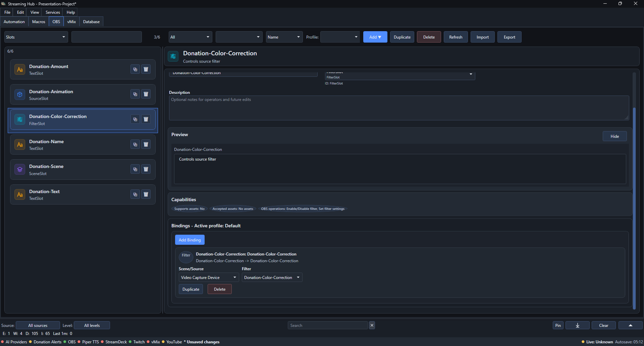Click the Donation-Name text slot icon
644x346 pixels.
[x=20, y=145]
